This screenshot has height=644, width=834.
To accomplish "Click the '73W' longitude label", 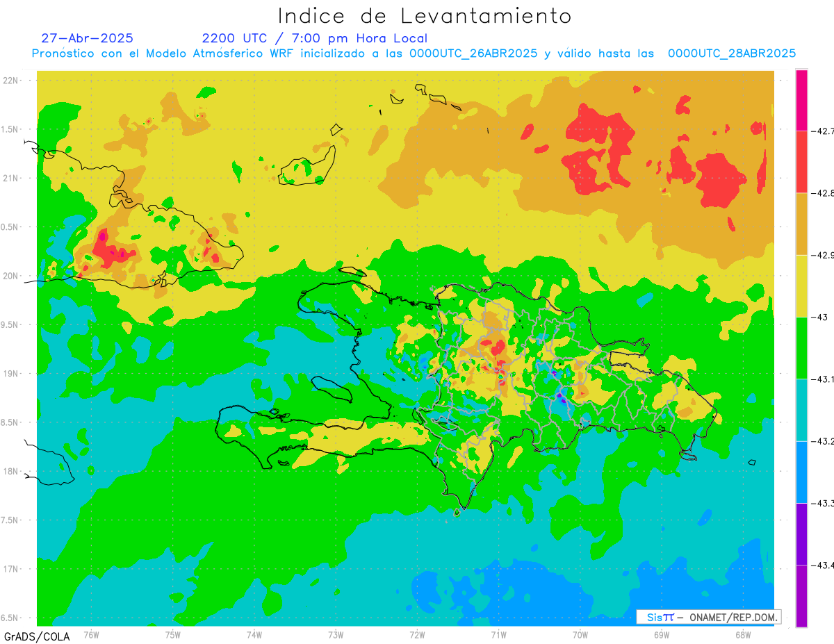I will coord(336,634).
